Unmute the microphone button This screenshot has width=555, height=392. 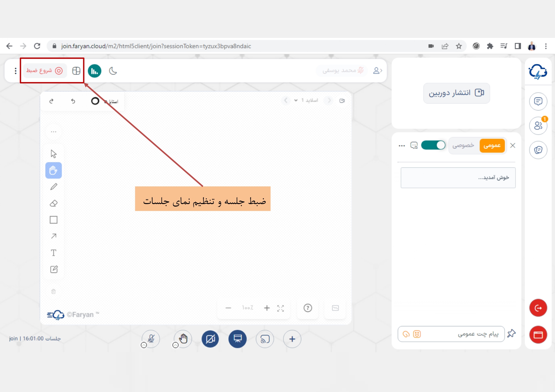[x=151, y=339]
